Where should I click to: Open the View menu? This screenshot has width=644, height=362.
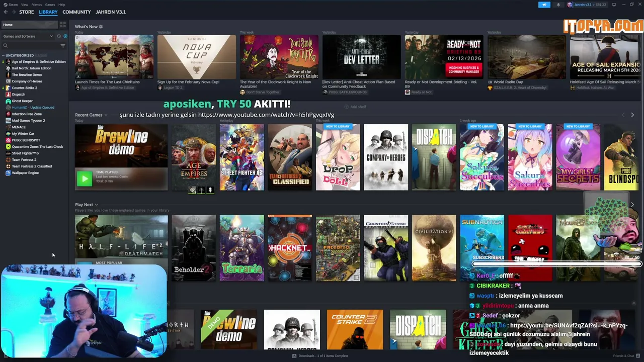point(24,5)
